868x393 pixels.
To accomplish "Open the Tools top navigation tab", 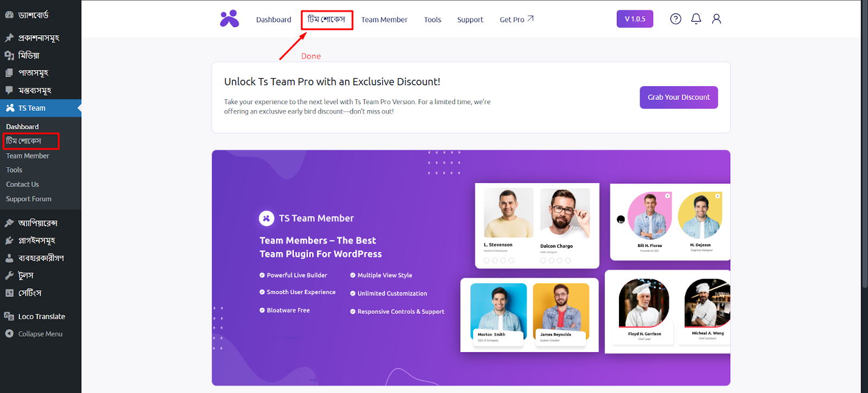I will pyautogui.click(x=432, y=20).
